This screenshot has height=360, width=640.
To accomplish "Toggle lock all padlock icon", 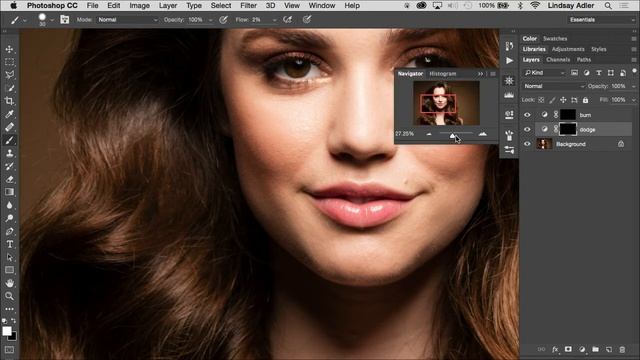I will tap(585, 100).
